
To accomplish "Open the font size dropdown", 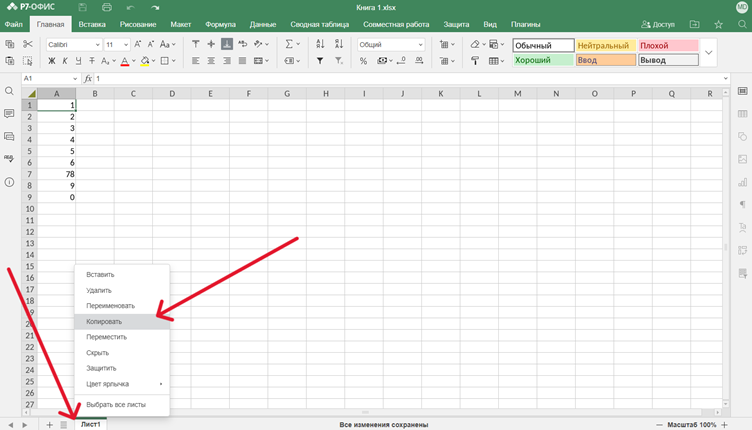I will 117,44.
